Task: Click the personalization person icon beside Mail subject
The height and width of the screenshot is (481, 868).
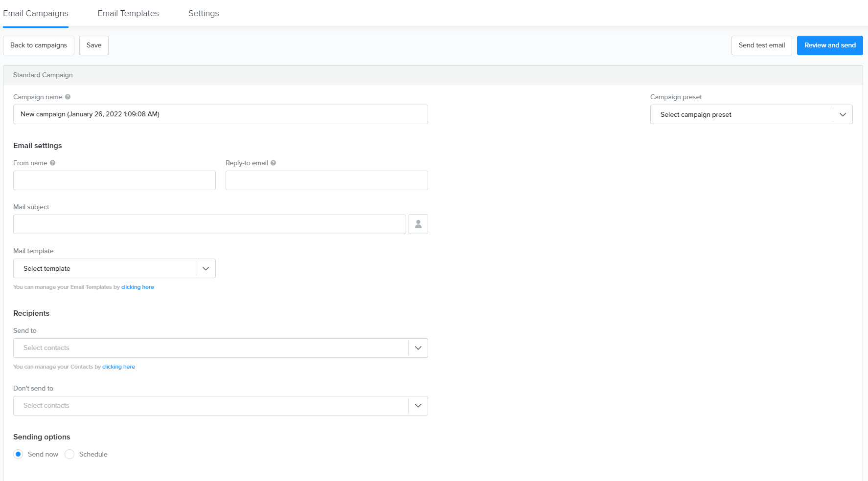Action: (x=418, y=224)
